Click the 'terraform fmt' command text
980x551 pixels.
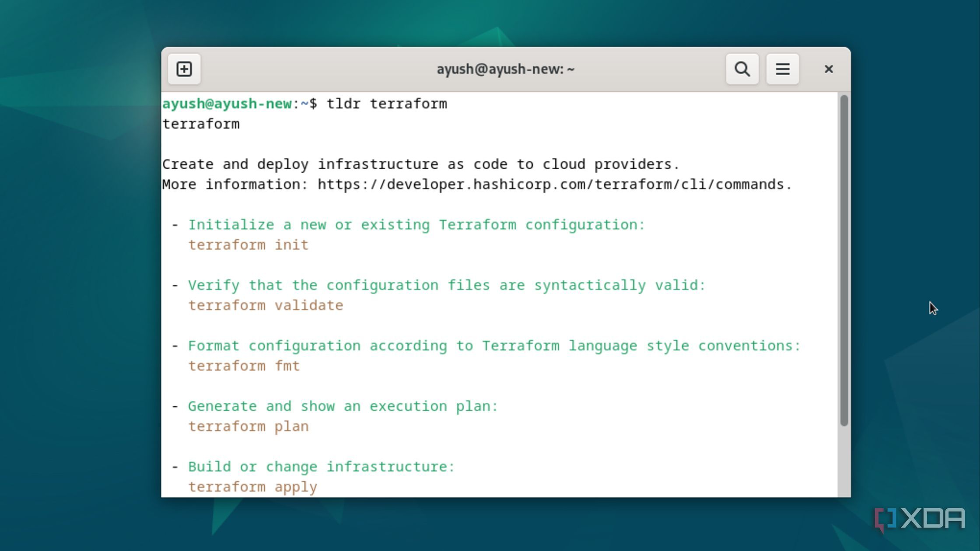(244, 366)
